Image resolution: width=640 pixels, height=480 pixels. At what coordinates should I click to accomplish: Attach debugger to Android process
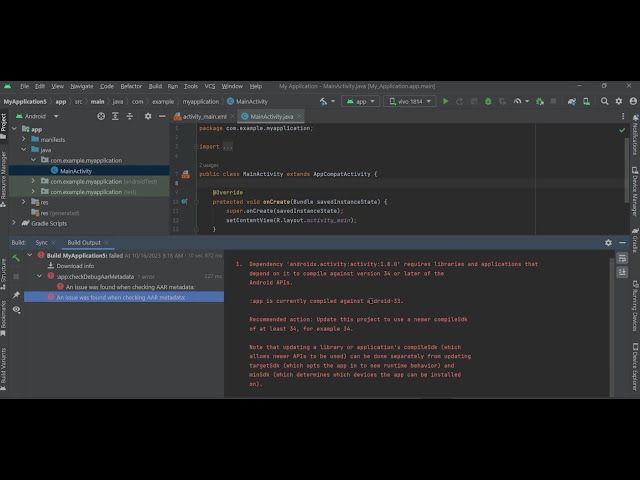click(540, 101)
